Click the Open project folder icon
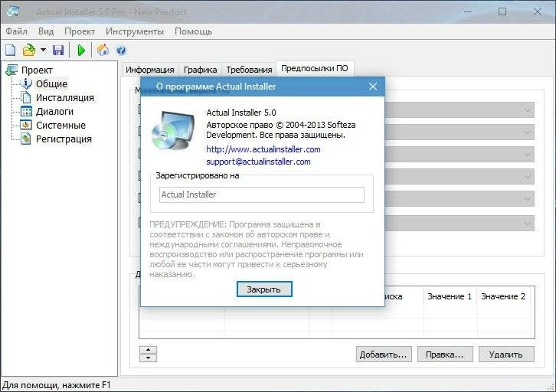This screenshot has height=392, width=556. (29, 50)
